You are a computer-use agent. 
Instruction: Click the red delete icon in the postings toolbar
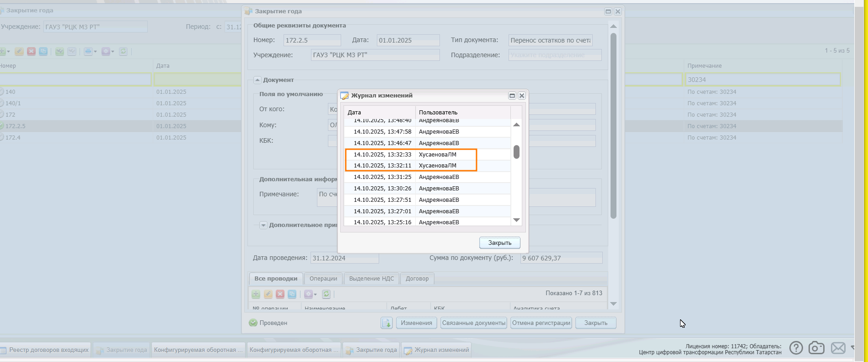[280, 294]
